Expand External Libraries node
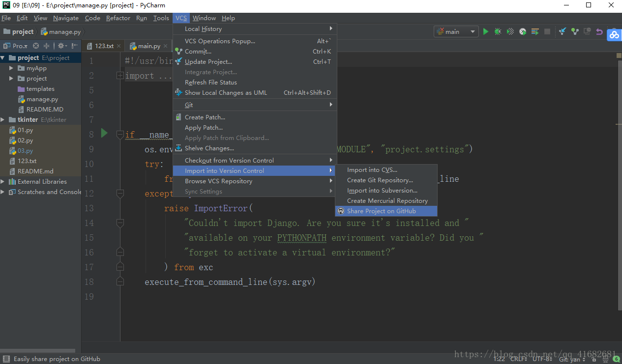 3,182
